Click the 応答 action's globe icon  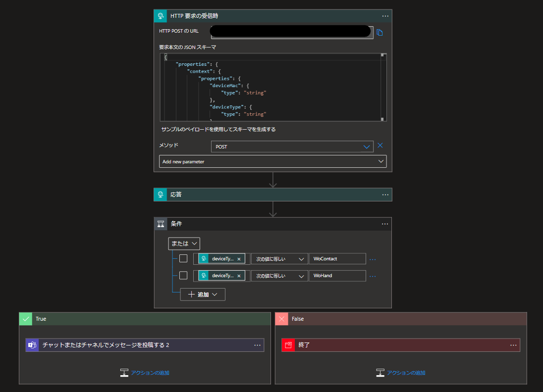(x=160, y=194)
